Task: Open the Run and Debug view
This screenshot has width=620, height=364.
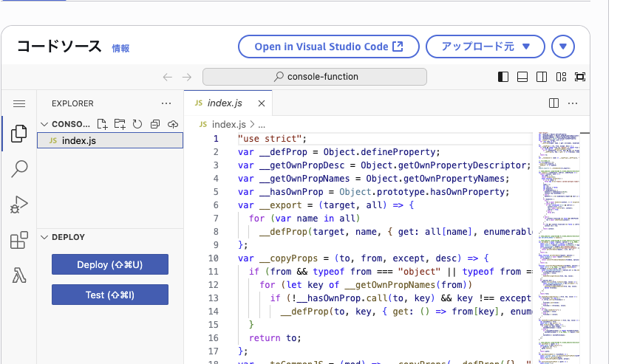Action: [x=18, y=205]
